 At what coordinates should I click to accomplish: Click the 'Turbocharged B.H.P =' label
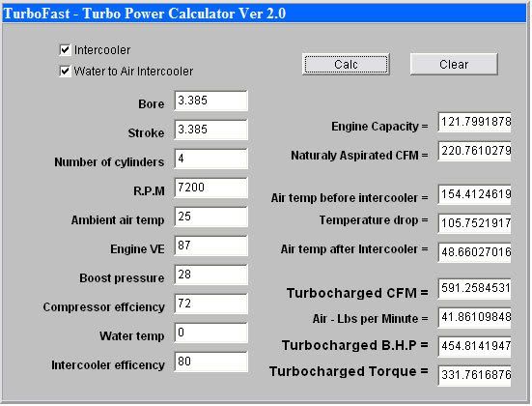355,345
